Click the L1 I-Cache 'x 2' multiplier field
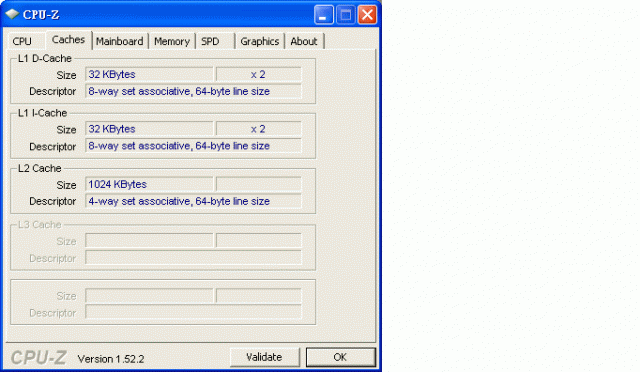The width and height of the screenshot is (640, 372). (259, 129)
